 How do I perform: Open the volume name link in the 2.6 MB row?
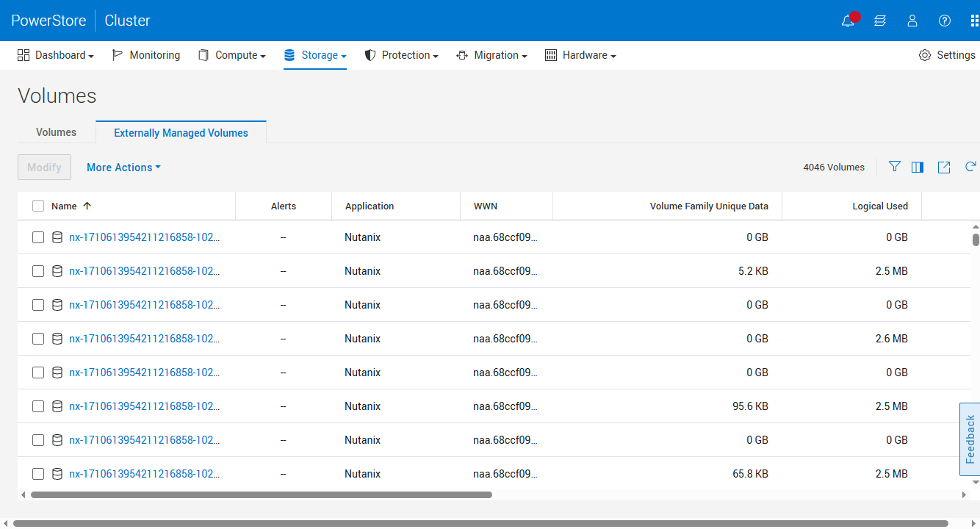point(145,339)
